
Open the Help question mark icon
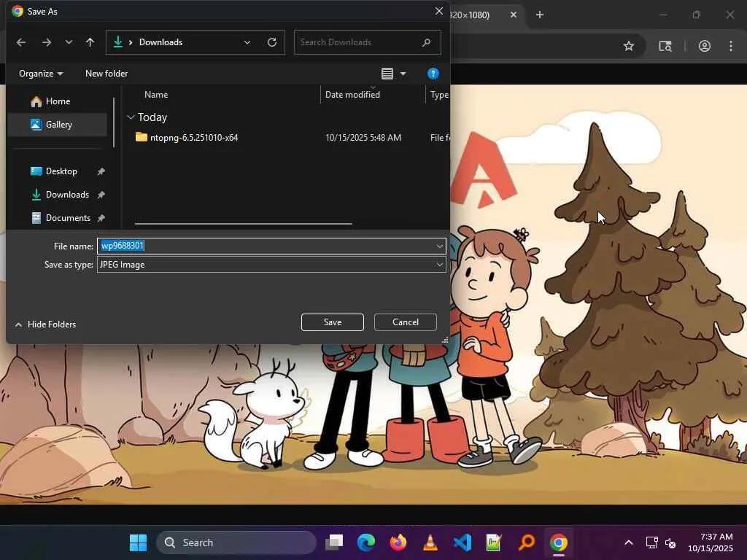click(433, 74)
